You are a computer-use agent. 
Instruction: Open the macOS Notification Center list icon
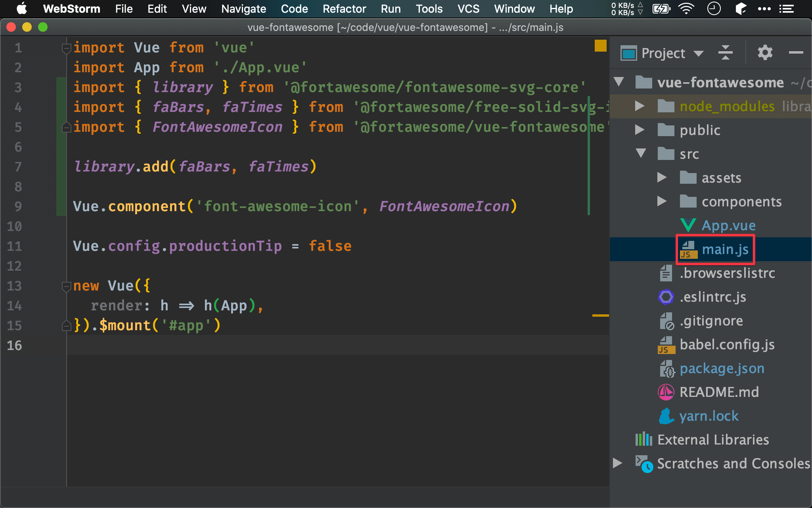point(786,8)
